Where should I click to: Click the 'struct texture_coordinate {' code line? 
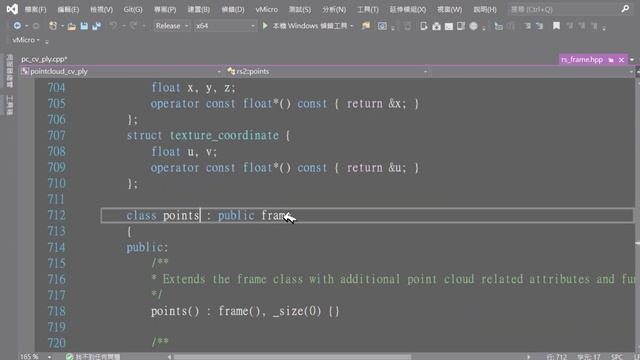pos(208,136)
